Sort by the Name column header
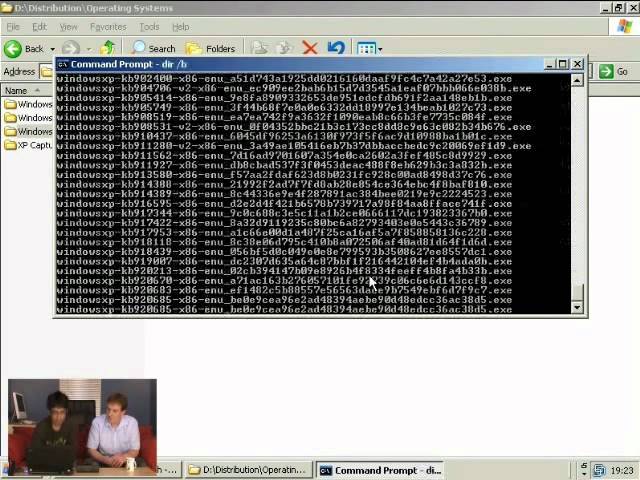This screenshot has height=480, width=640. pyautogui.click(x=28, y=91)
